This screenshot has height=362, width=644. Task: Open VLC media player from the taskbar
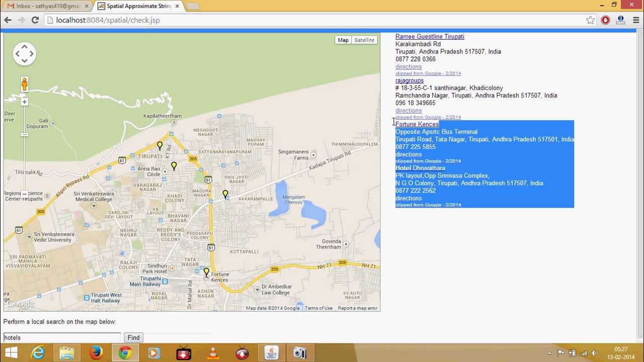pyautogui.click(x=213, y=353)
